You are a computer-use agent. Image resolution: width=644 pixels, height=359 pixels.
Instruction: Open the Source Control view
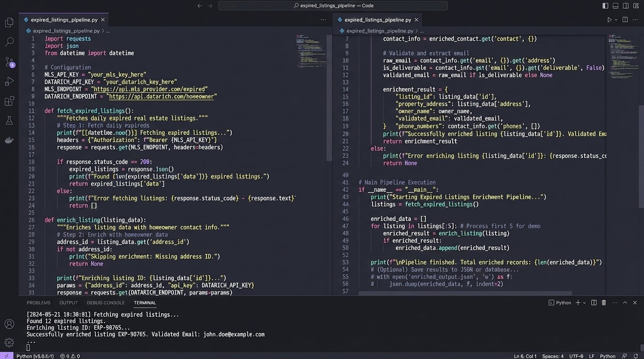tap(9, 62)
